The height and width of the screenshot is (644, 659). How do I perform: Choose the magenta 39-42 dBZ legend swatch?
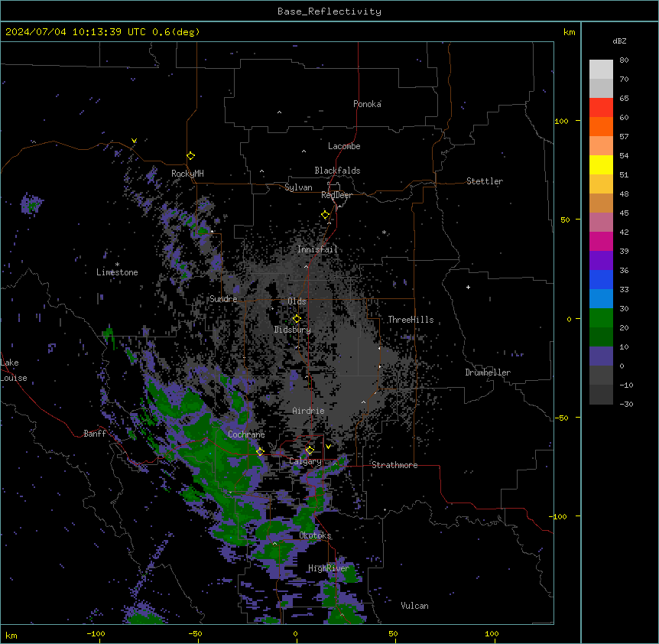coord(601,242)
